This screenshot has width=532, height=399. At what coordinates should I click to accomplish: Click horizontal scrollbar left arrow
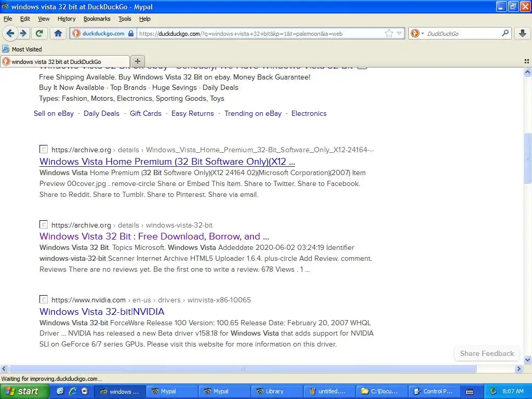[4, 368]
